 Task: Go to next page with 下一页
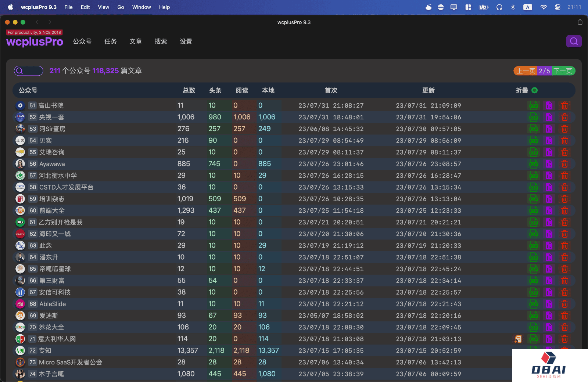point(563,71)
